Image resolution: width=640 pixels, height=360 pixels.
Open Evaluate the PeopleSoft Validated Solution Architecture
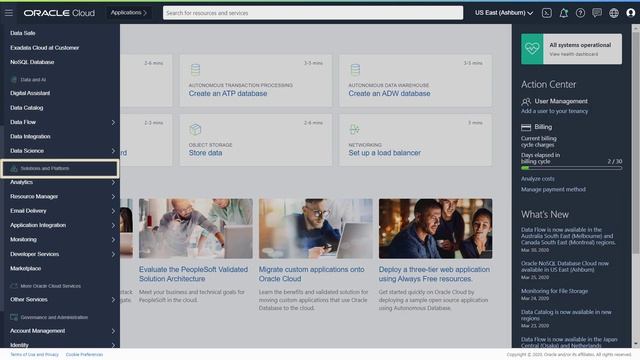coord(193,274)
